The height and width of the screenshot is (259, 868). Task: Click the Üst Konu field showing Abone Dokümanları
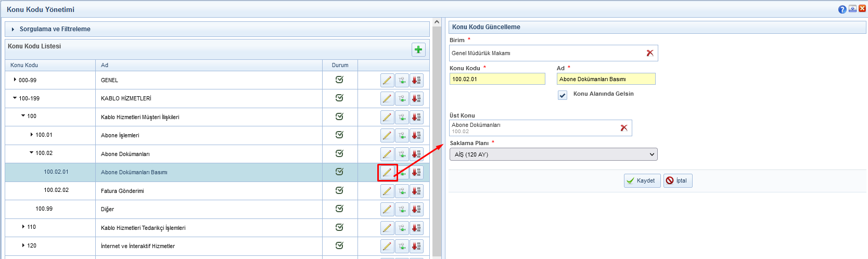click(x=541, y=128)
